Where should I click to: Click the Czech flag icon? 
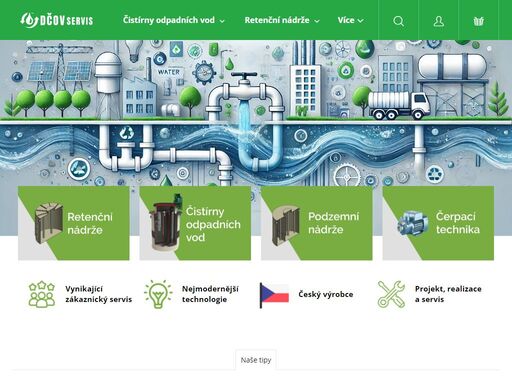point(274,295)
